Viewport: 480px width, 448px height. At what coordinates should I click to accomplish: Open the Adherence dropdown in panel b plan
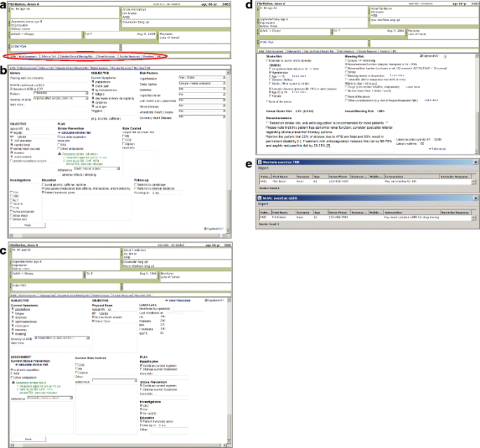point(97,169)
